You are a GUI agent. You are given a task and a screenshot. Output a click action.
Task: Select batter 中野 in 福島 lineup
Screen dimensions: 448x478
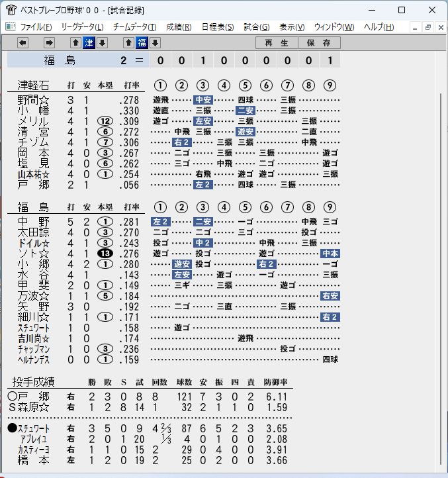33,222
